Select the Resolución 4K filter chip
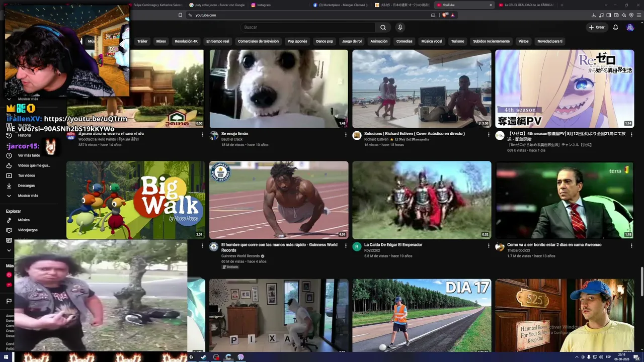Viewport: 644px width, 362px height. point(186,41)
